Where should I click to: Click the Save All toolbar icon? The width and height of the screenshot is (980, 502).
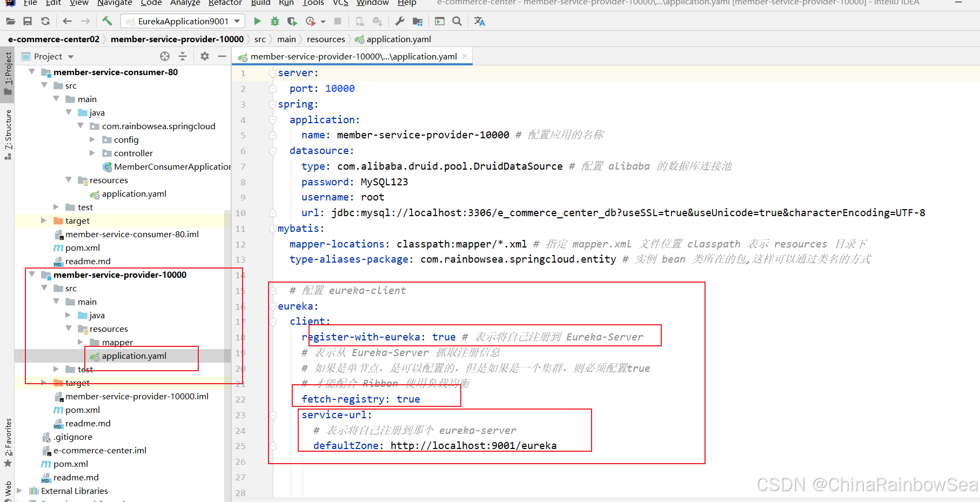pyautogui.click(x=28, y=21)
